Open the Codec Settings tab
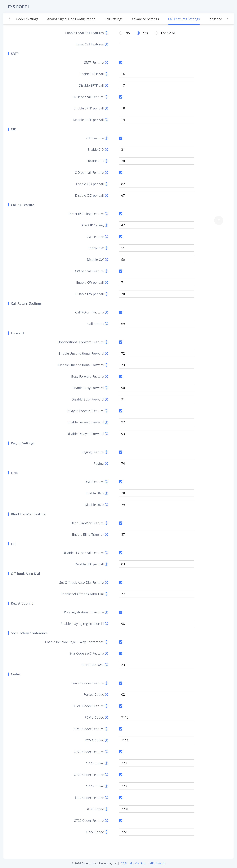This screenshot has height=868, width=237. tap(27, 19)
